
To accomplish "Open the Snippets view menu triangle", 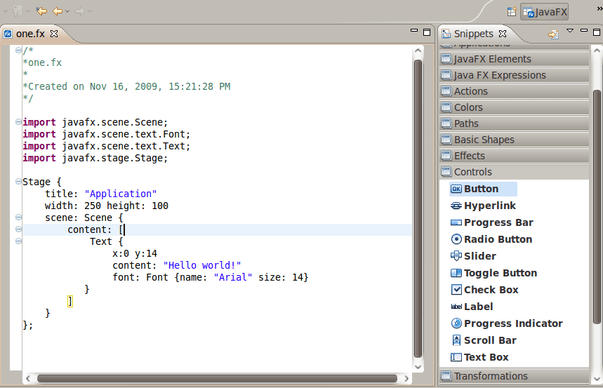I will (570, 30).
